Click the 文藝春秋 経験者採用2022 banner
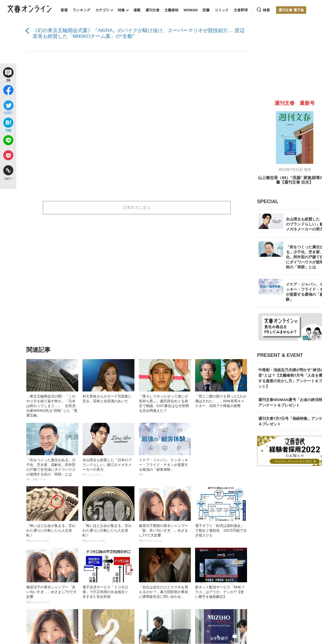The image size is (322, 644). coord(290,451)
